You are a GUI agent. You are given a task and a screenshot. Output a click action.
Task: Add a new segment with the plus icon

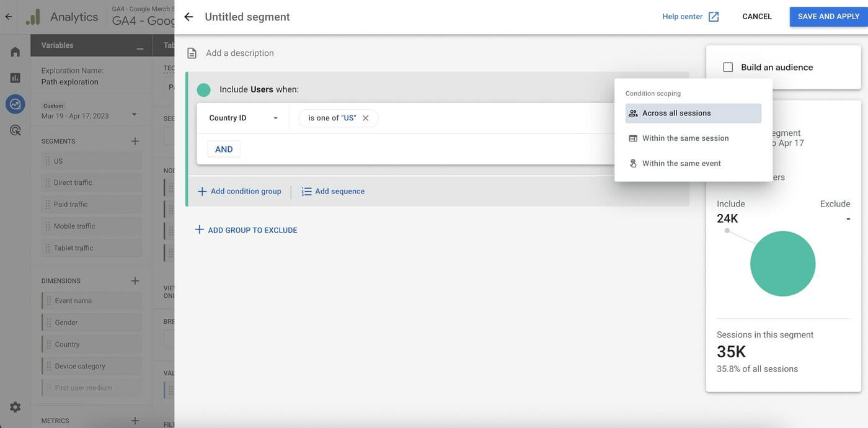(133, 141)
